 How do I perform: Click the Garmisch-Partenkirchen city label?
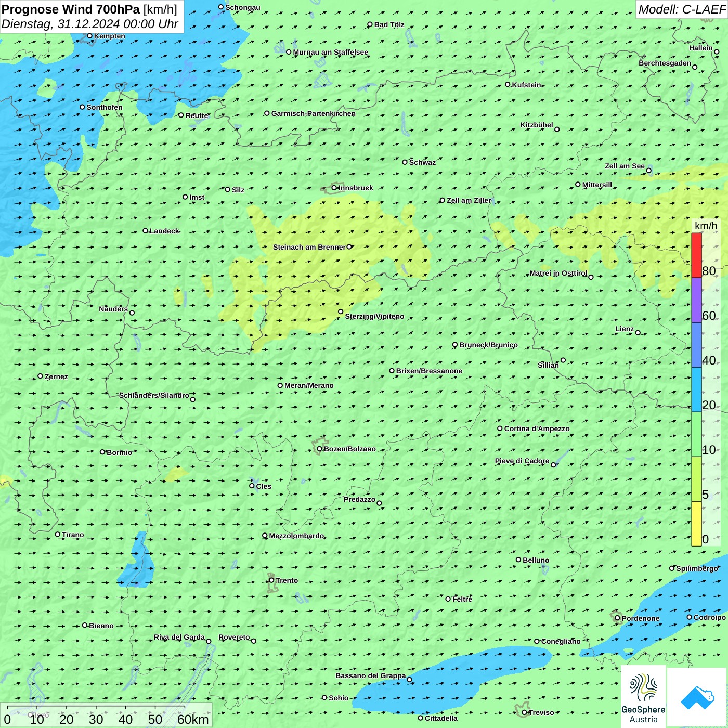click(x=313, y=113)
